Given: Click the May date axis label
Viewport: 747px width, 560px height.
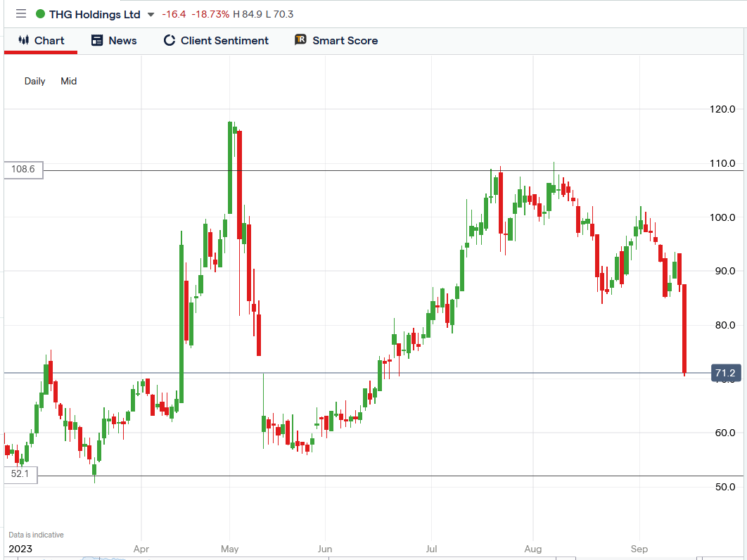Looking at the screenshot, I should coord(229,549).
